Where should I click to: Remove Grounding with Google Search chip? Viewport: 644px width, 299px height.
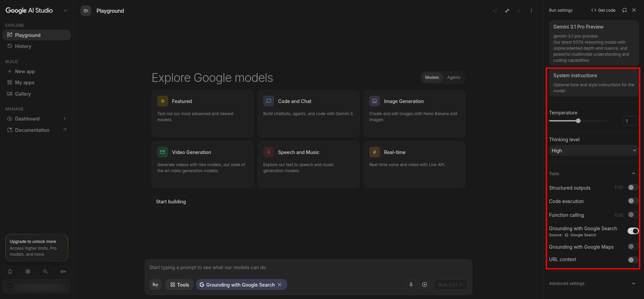click(280, 285)
